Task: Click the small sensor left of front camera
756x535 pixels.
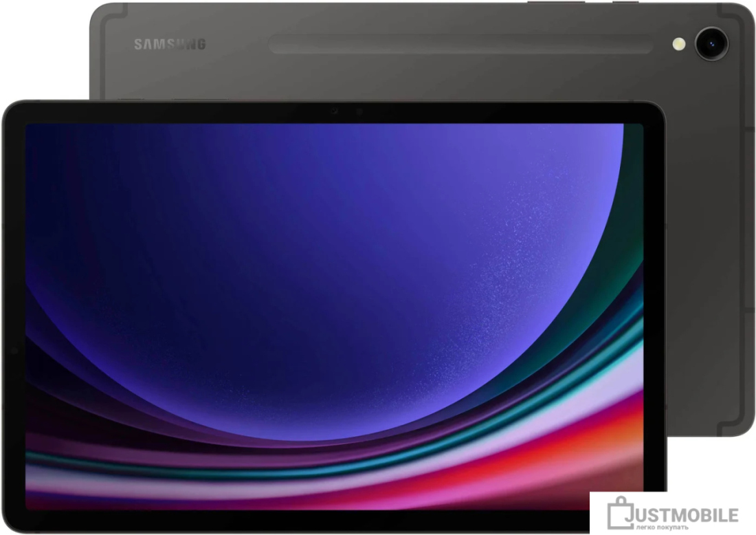Action: point(333,111)
